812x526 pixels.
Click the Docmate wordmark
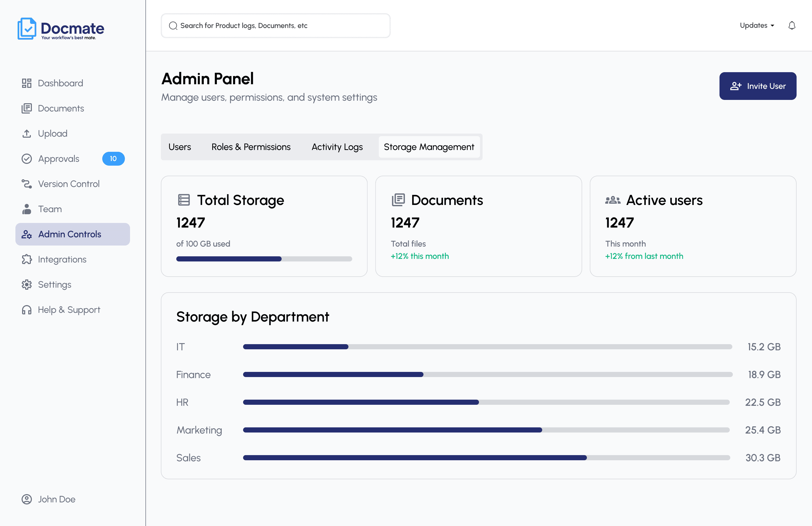point(72,29)
